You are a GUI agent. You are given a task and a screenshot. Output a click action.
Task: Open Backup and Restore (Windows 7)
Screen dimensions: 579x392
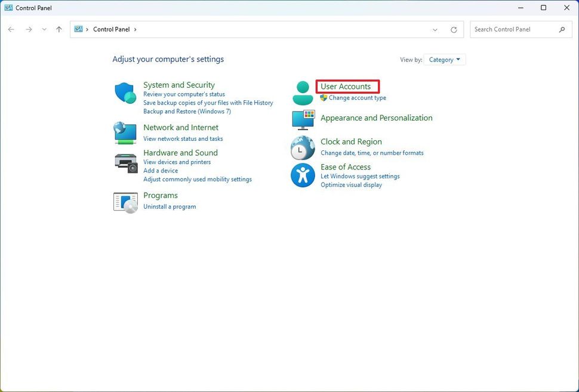coord(187,111)
